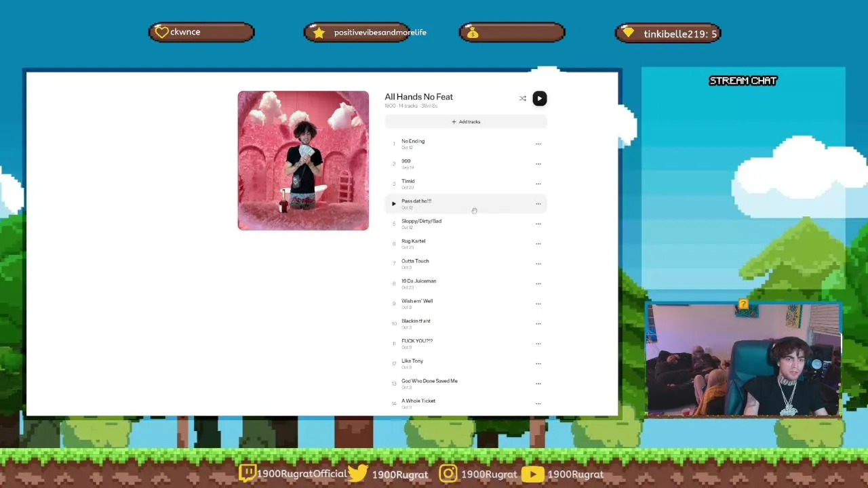Select the track Sloppy/Dirty/Bad

pyautogui.click(x=466, y=224)
